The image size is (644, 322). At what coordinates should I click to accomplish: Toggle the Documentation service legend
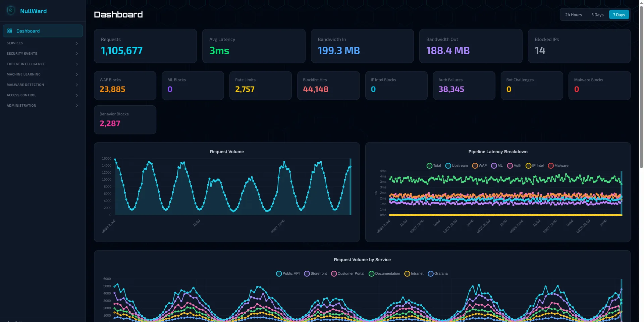click(384, 274)
